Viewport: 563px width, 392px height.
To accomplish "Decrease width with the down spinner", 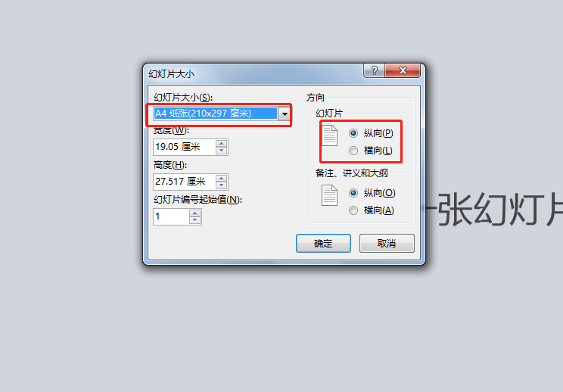I will pos(222,151).
